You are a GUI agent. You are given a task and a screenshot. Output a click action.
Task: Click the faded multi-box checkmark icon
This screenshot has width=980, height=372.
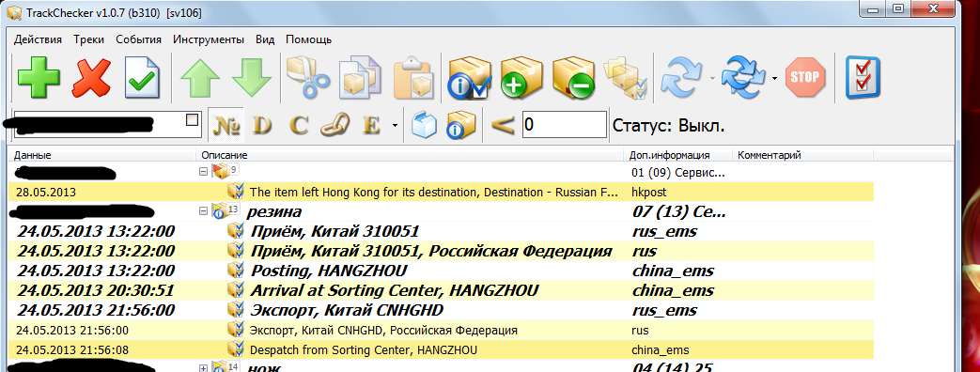(625, 78)
